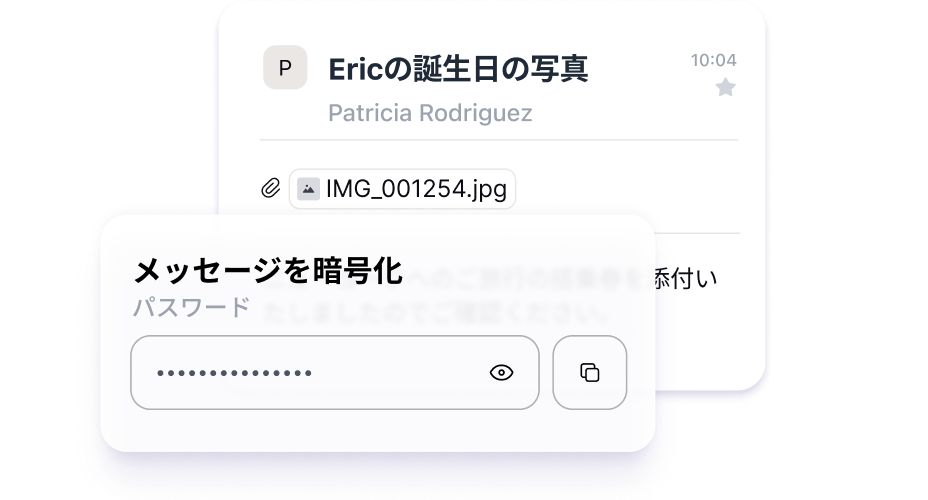Open the IMG_001254.jpg attachment
Image resolution: width=928 pixels, height=500 pixels.
(402, 189)
